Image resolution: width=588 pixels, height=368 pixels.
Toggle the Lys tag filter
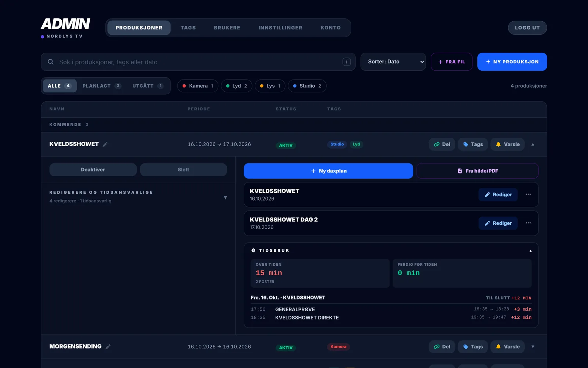(x=270, y=86)
